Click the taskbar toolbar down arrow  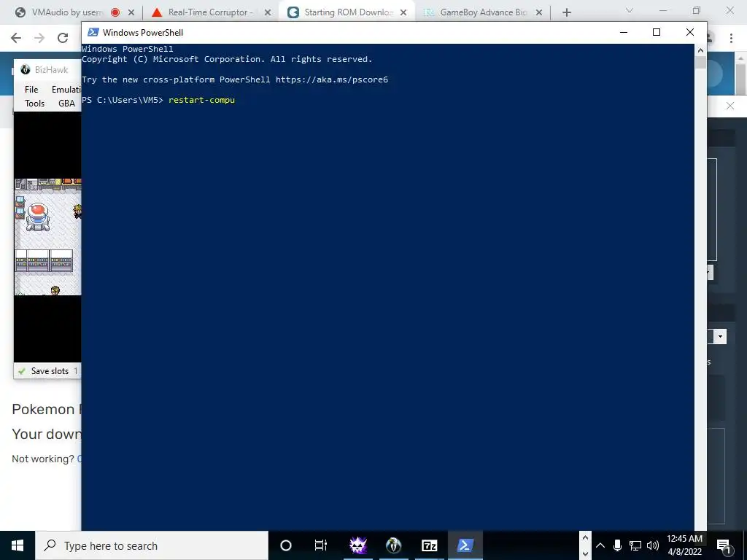click(585, 554)
